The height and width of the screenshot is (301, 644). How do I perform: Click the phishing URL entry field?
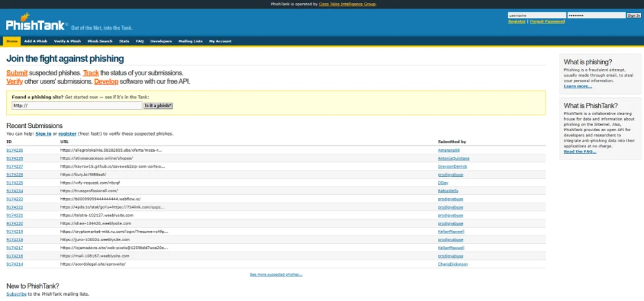pos(77,105)
